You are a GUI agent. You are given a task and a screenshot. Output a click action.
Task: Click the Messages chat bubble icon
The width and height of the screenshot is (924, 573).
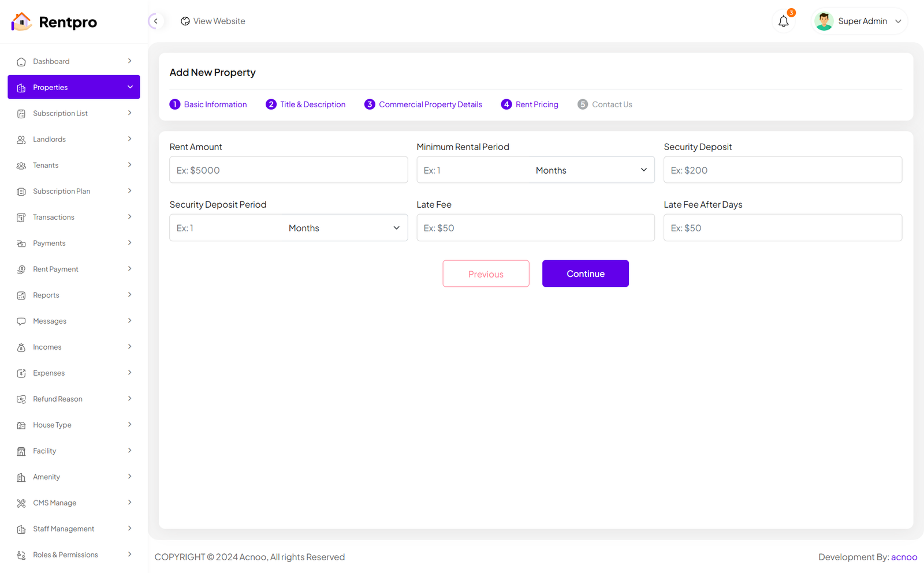(x=21, y=321)
